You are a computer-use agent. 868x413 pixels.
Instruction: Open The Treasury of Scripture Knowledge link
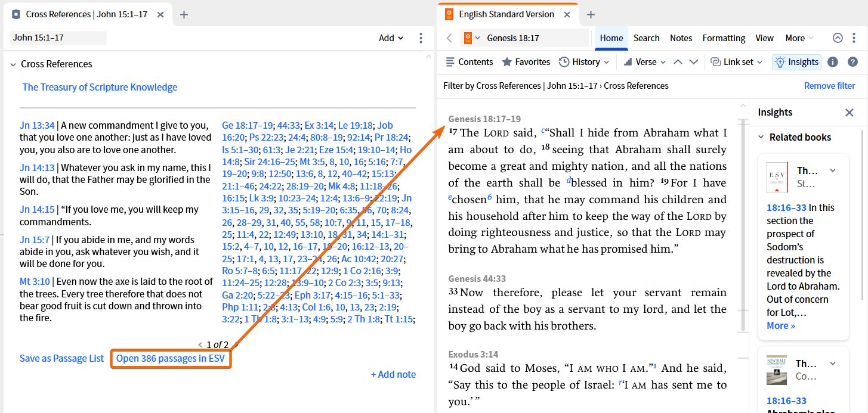click(100, 87)
